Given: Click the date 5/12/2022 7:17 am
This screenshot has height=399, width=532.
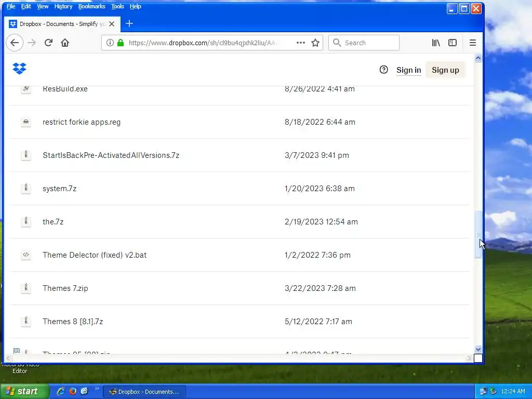Looking at the screenshot, I should [x=318, y=322].
